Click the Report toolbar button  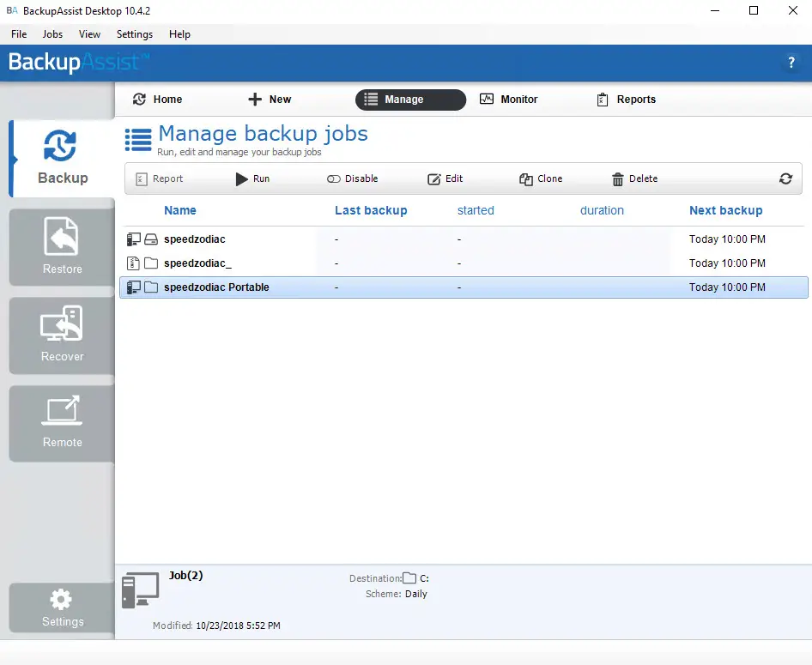click(x=160, y=178)
